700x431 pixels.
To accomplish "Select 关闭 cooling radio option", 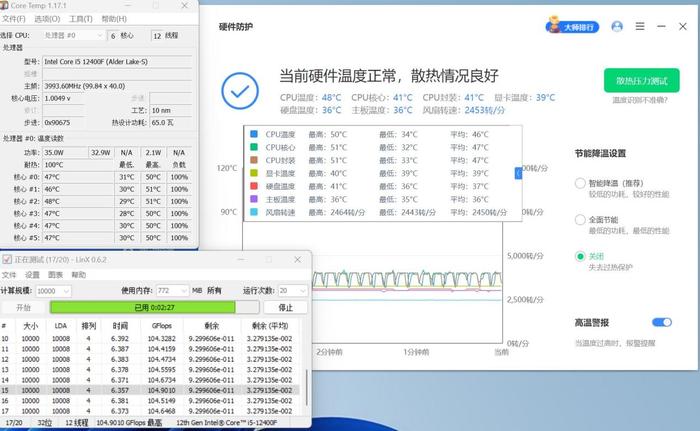I will point(580,256).
